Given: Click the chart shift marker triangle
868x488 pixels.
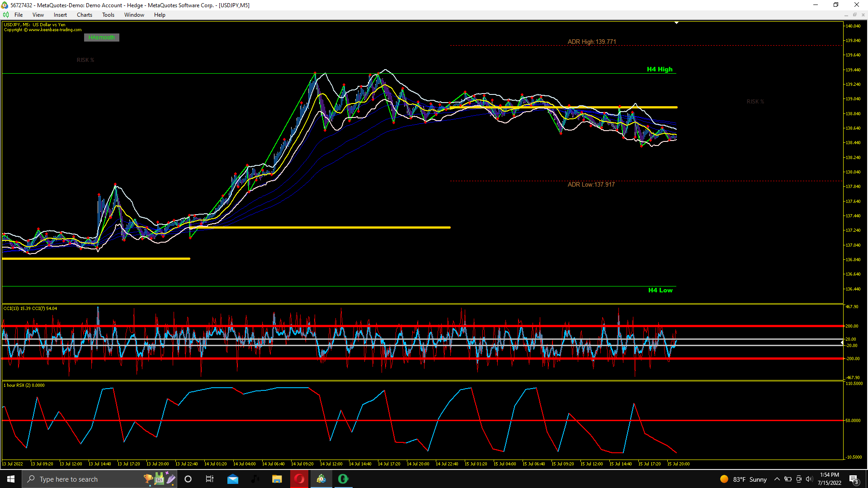Looking at the screenshot, I should 676,23.
